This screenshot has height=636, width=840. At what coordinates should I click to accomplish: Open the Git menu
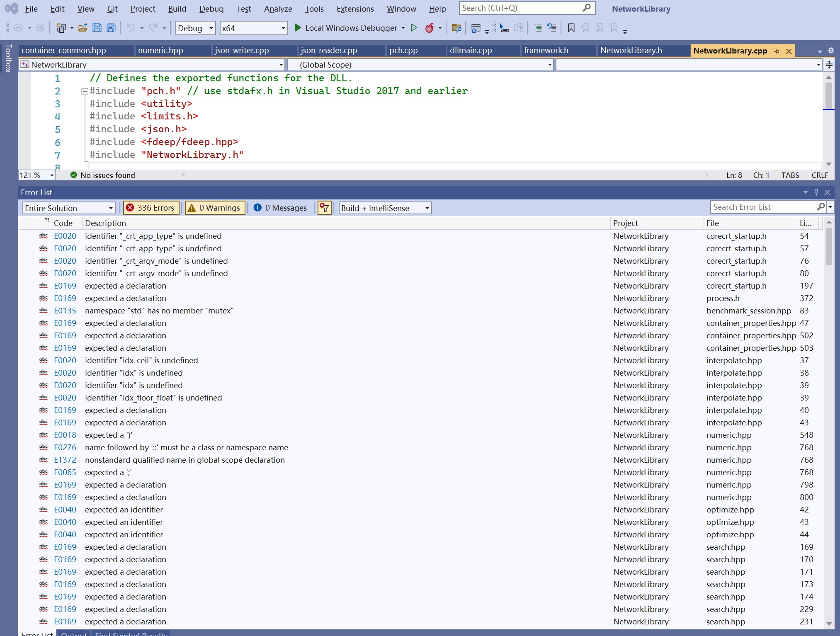(112, 9)
